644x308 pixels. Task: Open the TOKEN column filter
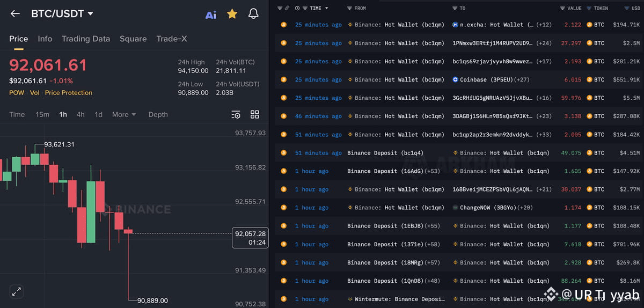click(589, 8)
